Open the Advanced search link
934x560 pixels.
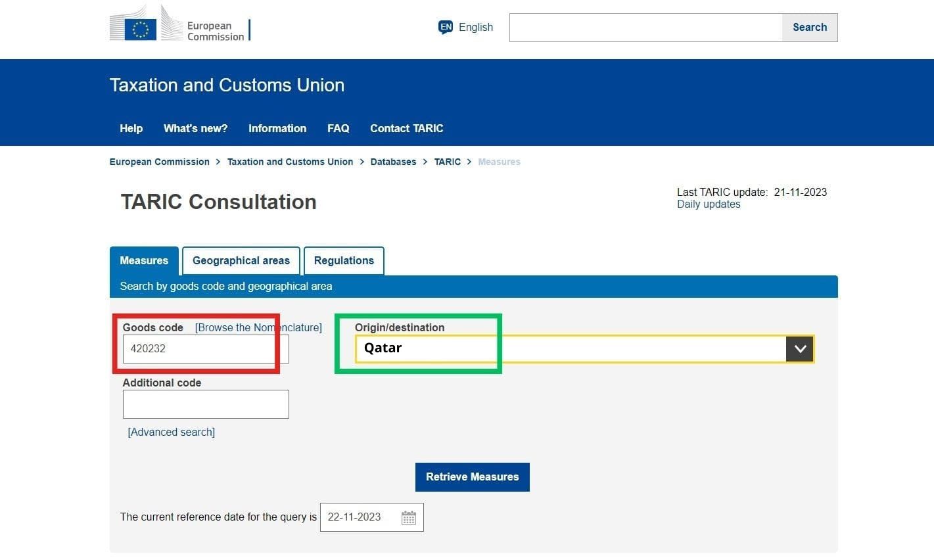coord(170,432)
